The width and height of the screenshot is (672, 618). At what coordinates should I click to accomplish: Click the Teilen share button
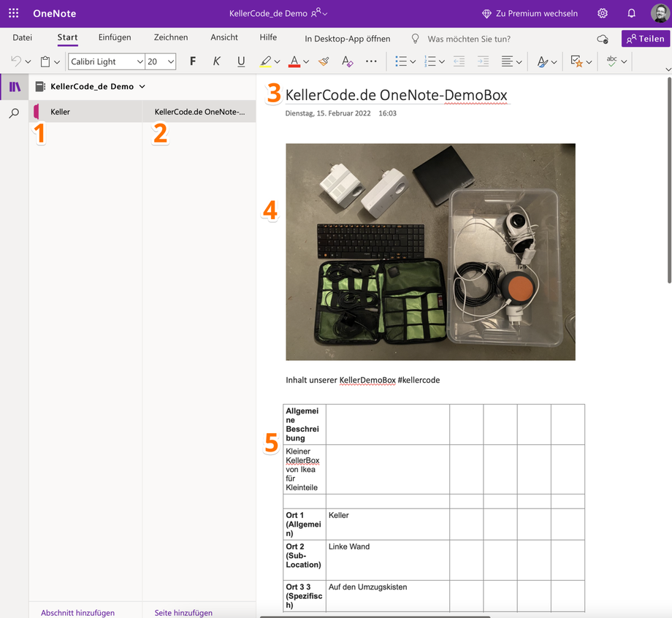(645, 39)
